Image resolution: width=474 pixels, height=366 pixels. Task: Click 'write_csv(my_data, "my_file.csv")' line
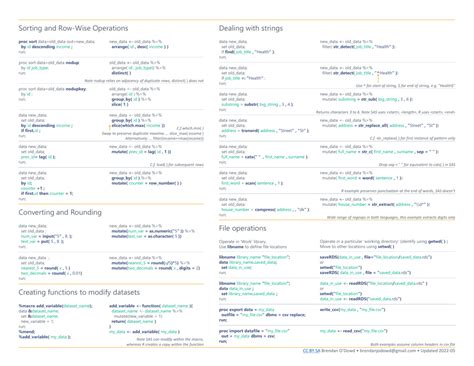pyautogui.click(x=352, y=310)
